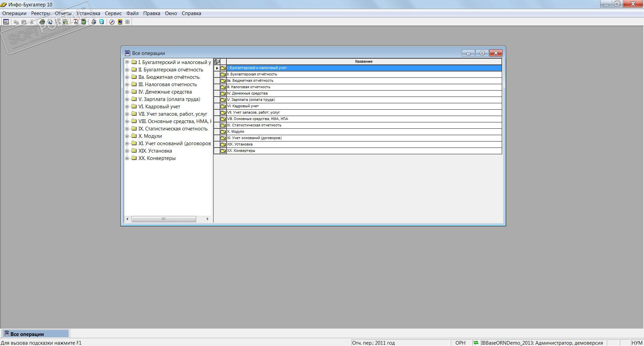Expand tree node 'X. Модули'

pos(127,136)
